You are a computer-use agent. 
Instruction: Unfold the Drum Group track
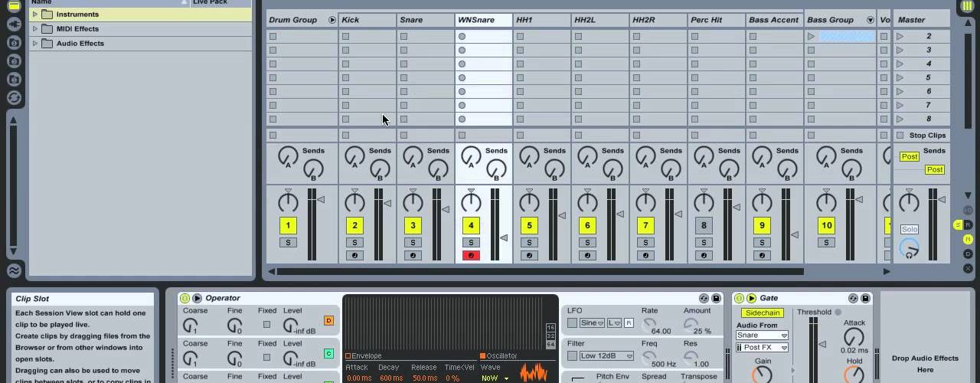tap(332, 20)
